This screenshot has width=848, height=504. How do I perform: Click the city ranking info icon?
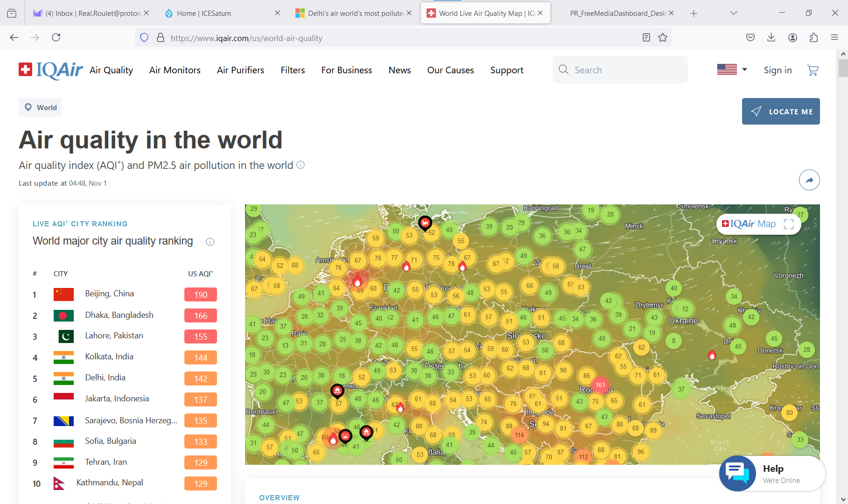[x=210, y=242]
